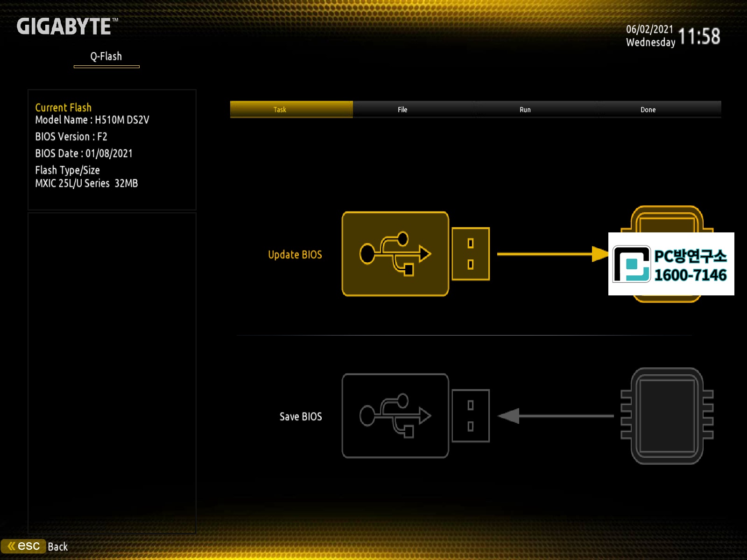Click the Update BIOS USB drive icon
747x560 pixels.
[x=395, y=254]
